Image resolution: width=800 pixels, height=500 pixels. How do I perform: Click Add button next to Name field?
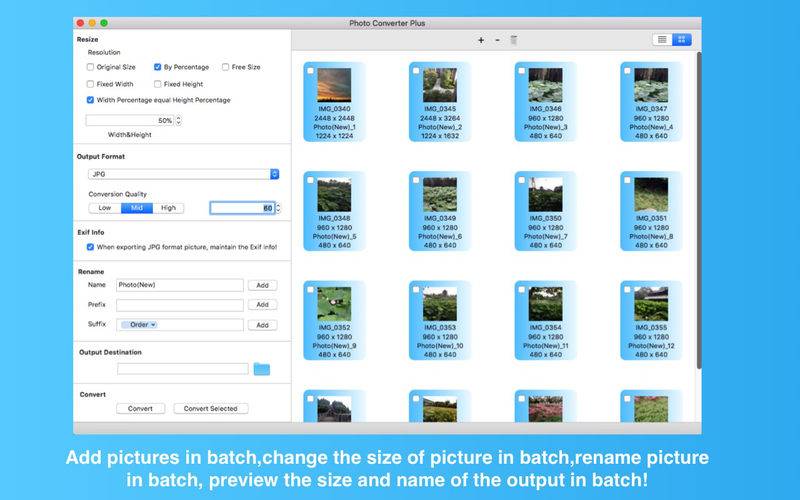click(262, 285)
